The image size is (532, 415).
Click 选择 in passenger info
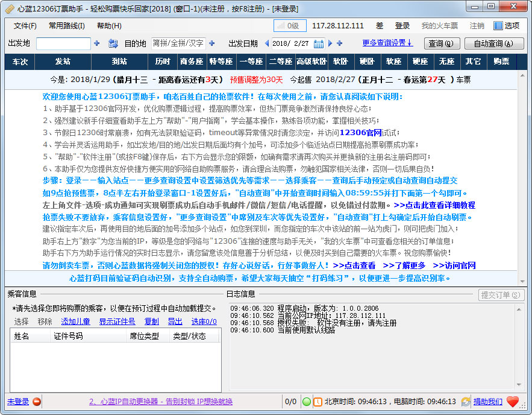coord(21,322)
